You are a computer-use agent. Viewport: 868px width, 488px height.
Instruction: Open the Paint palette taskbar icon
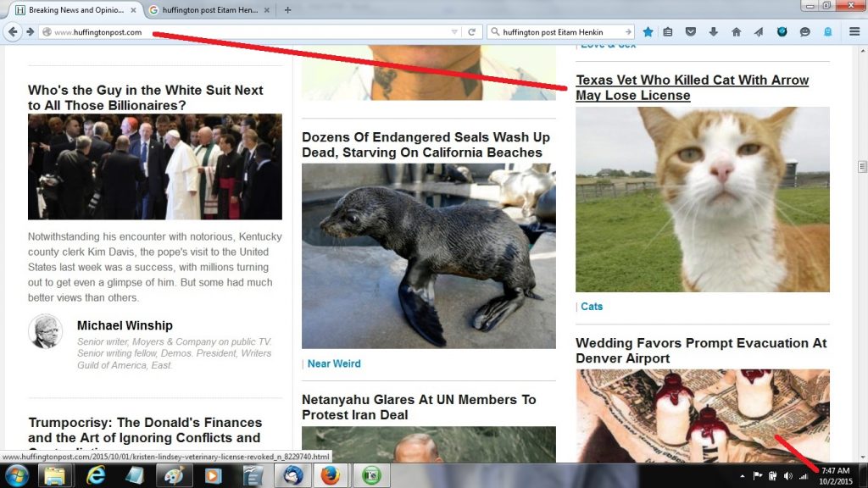(173, 476)
